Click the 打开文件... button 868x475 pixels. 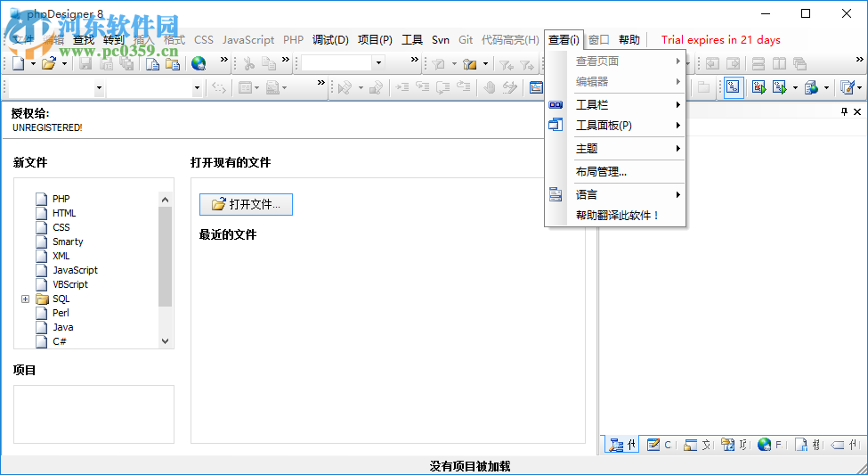246,204
